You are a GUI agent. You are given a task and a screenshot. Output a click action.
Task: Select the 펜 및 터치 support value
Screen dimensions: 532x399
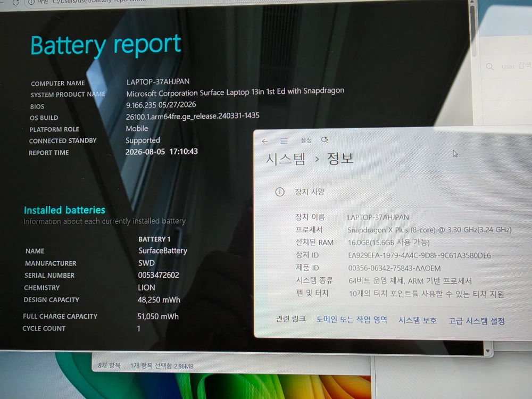click(427, 294)
